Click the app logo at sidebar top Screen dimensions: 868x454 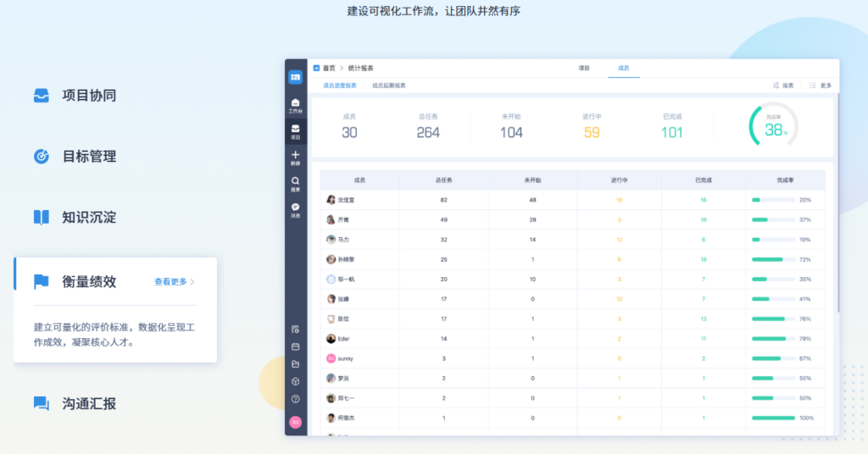pyautogui.click(x=296, y=77)
